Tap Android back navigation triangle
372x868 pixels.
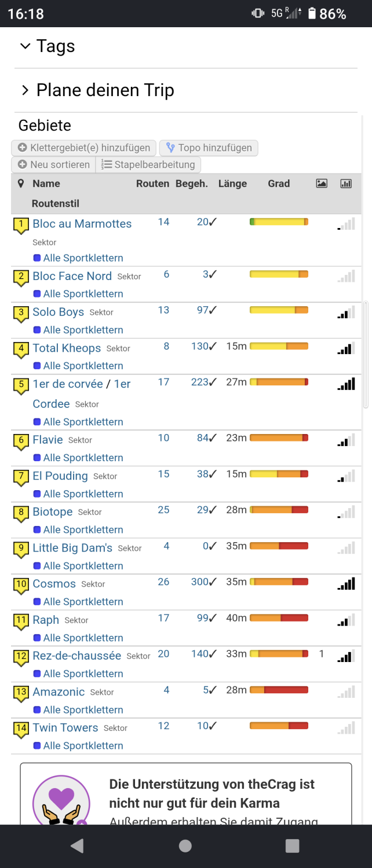click(77, 845)
